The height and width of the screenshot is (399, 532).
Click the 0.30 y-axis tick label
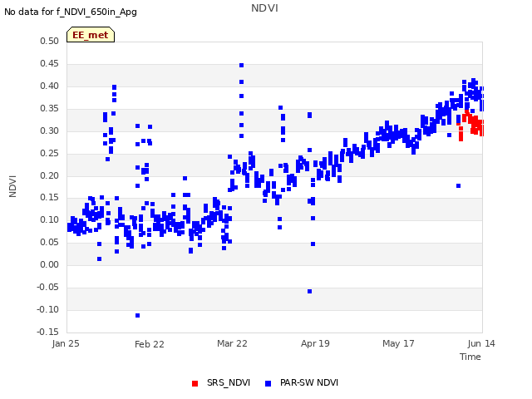pos(50,131)
